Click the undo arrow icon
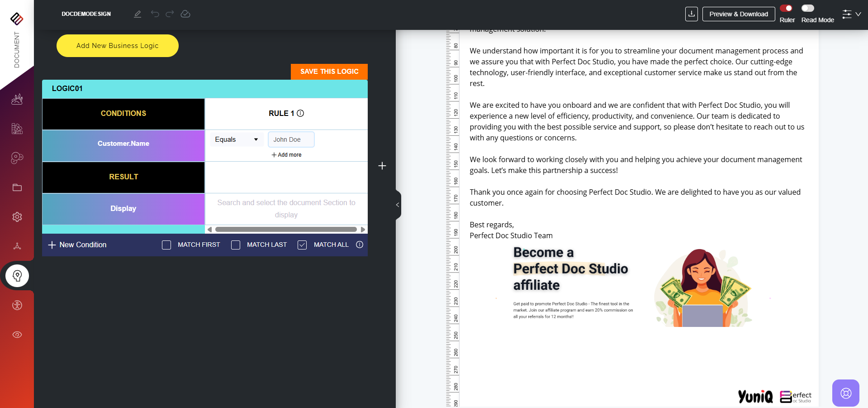The height and width of the screenshot is (408, 868). (x=155, y=14)
